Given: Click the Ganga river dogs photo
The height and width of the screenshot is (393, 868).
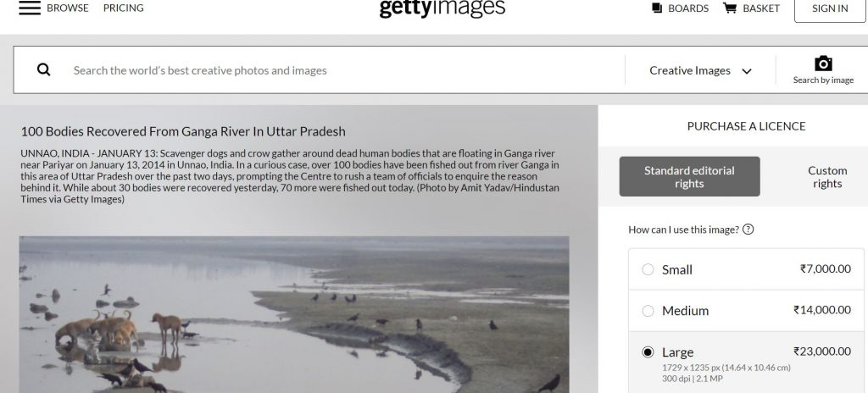Looking at the screenshot, I should click(294, 314).
